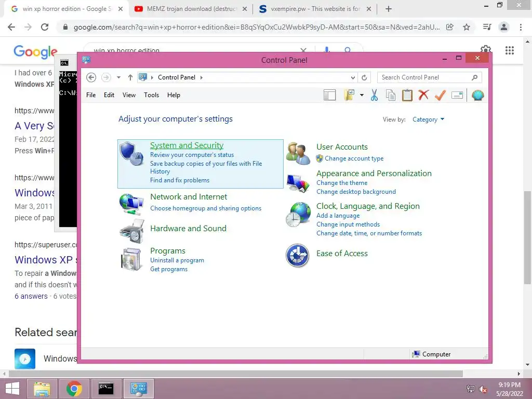Image resolution: width=532 pixels, height=399 pixels.
Task: Click the System and Security shield icon
Action: [131, 154]
